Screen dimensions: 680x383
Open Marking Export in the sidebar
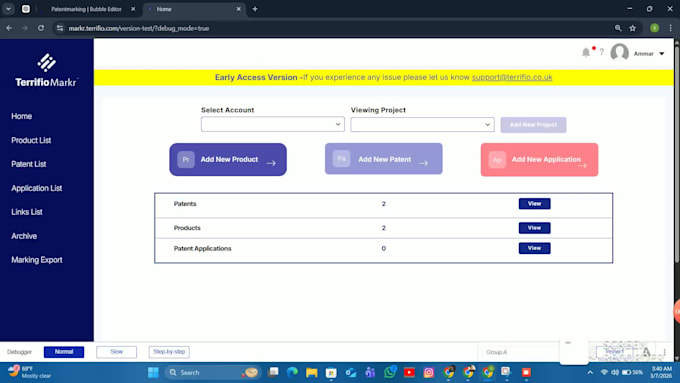click(x=37, y=260)
